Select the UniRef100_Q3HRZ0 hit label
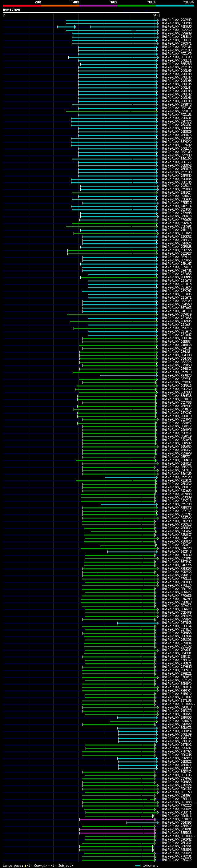197x868 pixels. pyautogui.click(x=177, y=826)
